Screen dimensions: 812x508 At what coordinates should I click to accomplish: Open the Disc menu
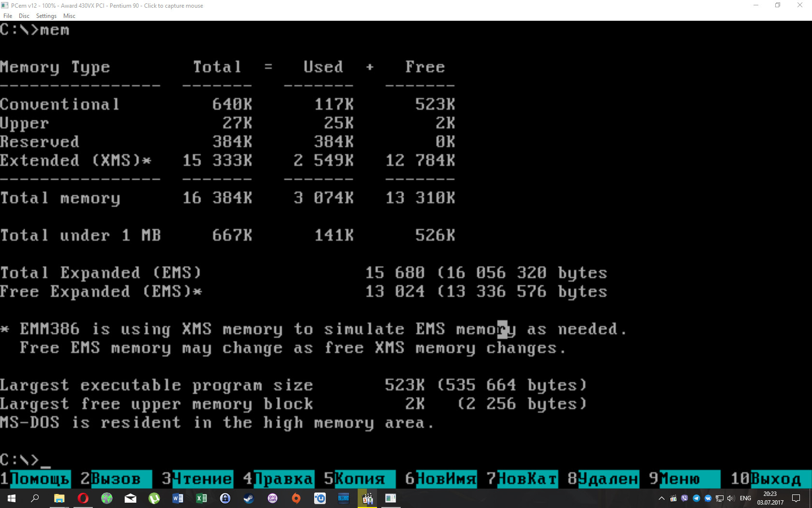pyautogui.click(x=24, y=16)
